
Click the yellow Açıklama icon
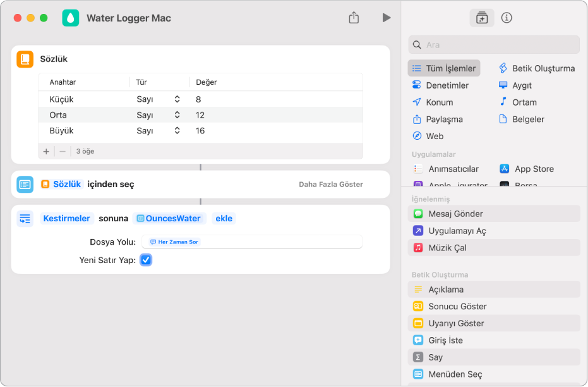pyautogui.click(x=417, y=290)
